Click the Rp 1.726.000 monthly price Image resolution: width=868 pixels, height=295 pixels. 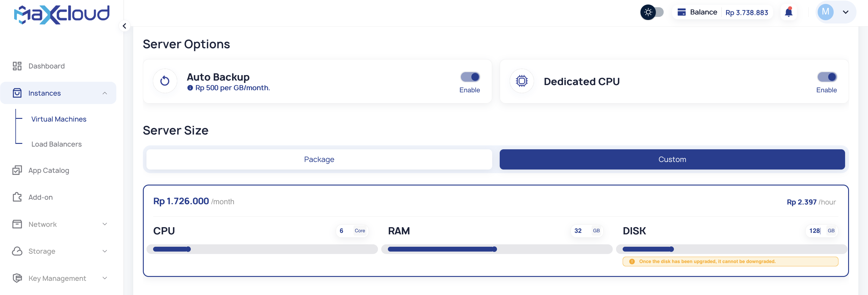point(181,201)
